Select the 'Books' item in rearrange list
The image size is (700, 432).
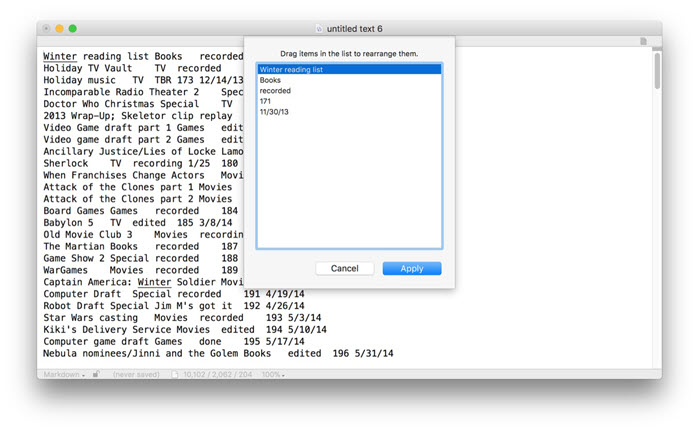(x=349, y=80)
